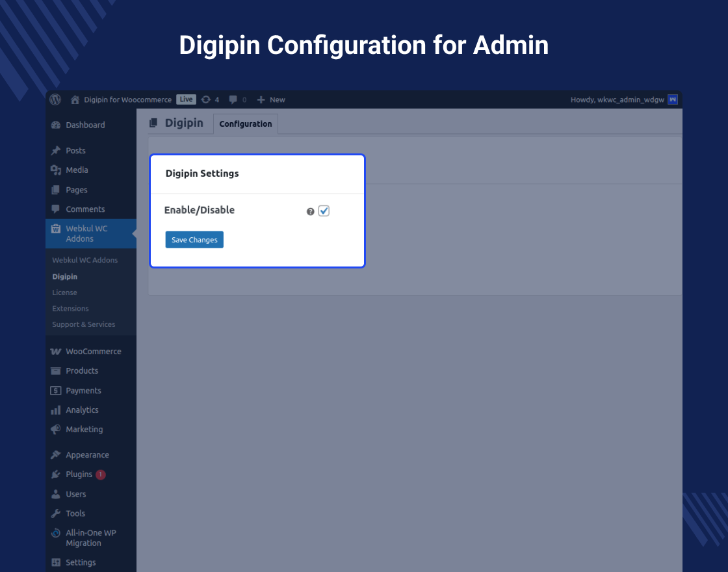Click the WooCommerce logo icon

pos(56,352)
